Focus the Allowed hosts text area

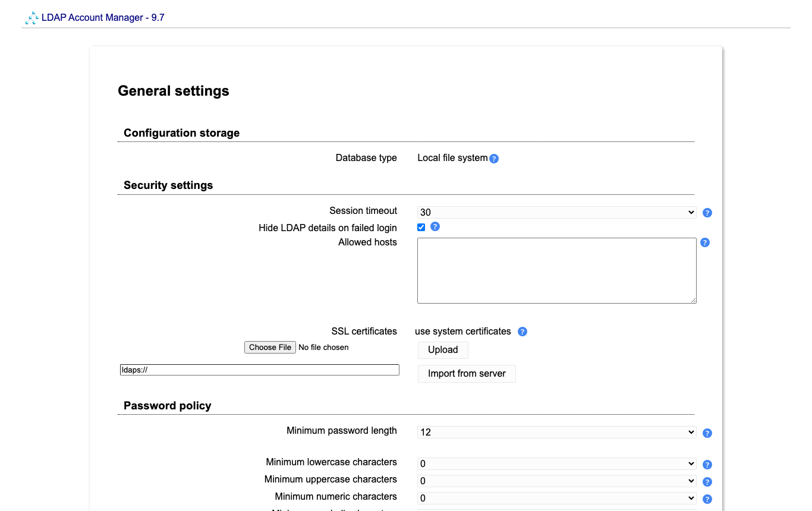point(557,271)
